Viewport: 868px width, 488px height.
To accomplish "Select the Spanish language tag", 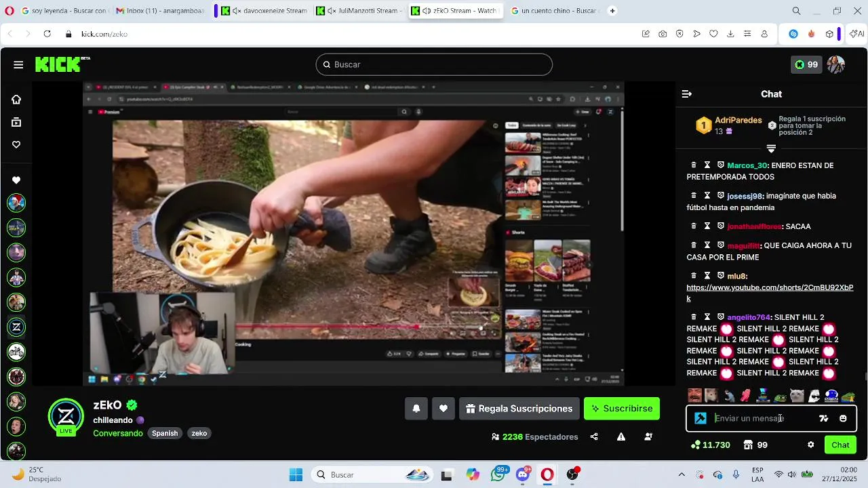I will [165, 433].
